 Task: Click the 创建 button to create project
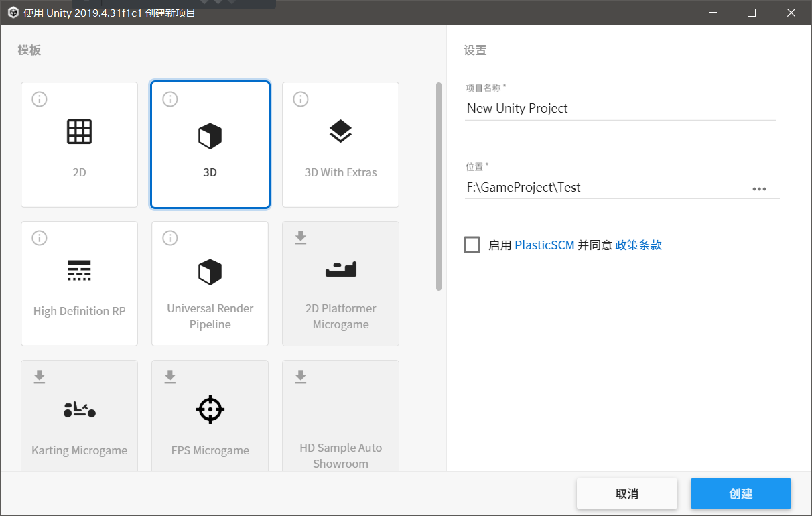point(740,493)
